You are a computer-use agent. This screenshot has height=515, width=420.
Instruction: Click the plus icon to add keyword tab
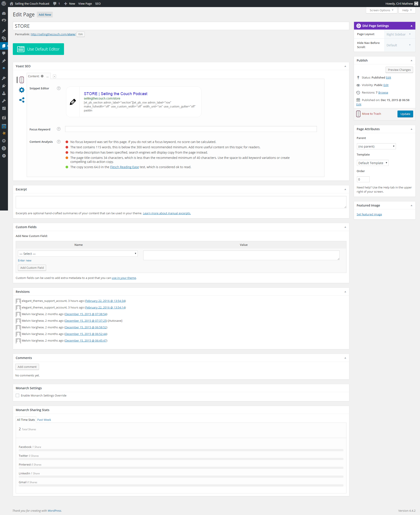tap(55, 76)
